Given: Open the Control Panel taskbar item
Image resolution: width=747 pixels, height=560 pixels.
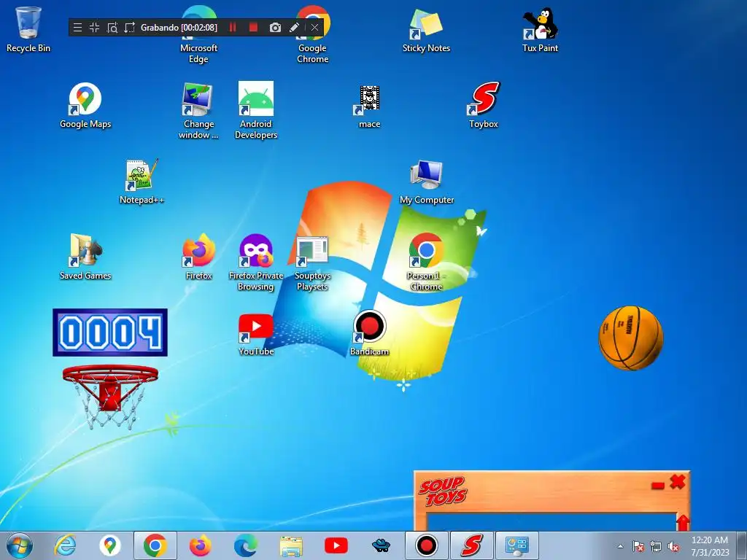Looking at the screenshot, I should (x=517, y=545).
